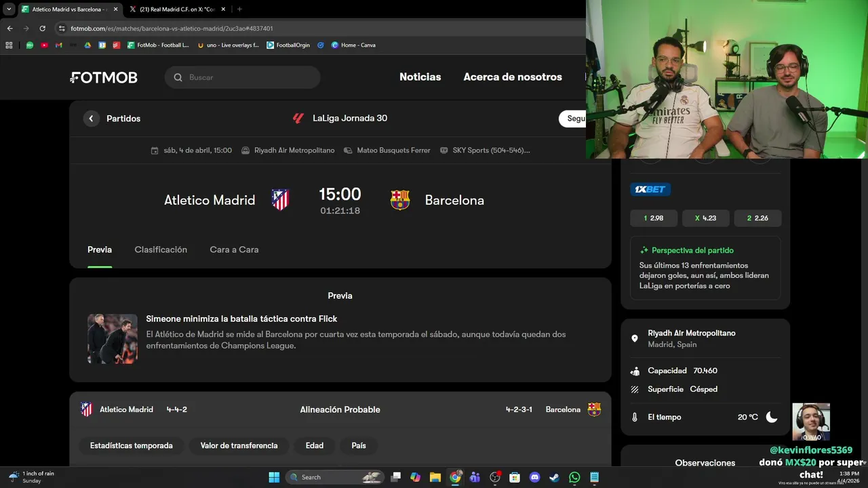Open a new browser tab

(x=239, y=9)
